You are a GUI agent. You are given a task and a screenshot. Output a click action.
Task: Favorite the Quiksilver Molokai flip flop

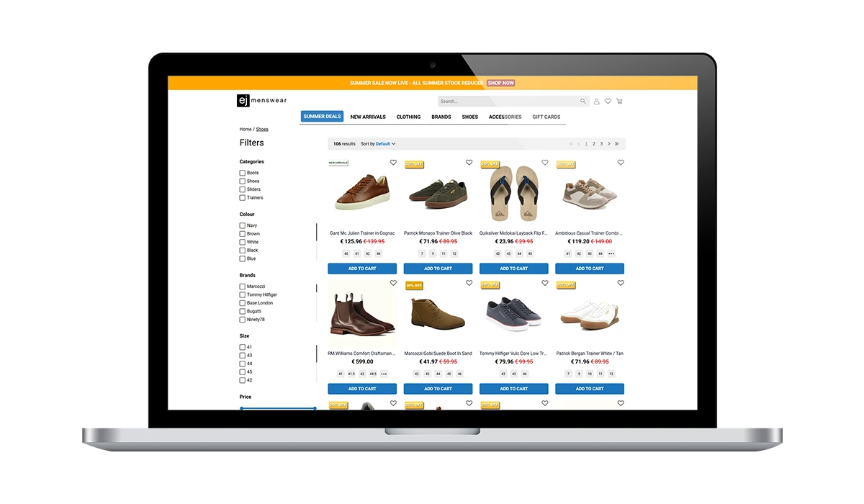coord(545,163)
